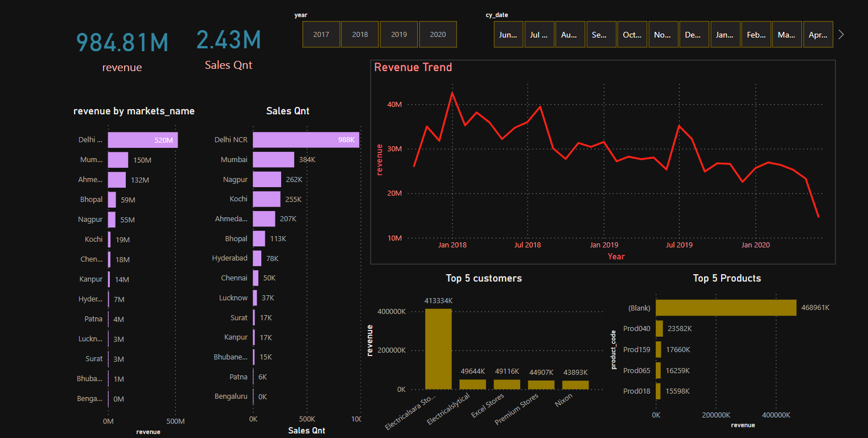Select the Prod040 product bar
Screen dimensions: 868x438
660,328
